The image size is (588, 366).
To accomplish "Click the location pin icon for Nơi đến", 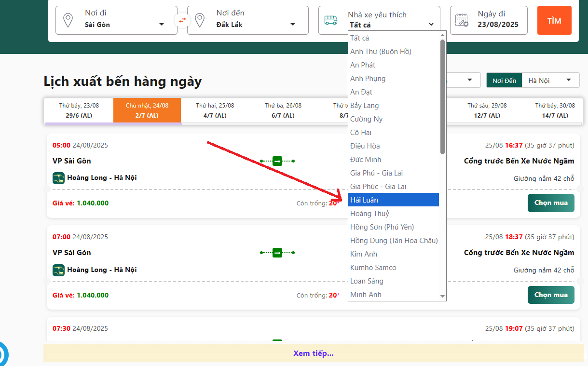I will pos(200,20).
